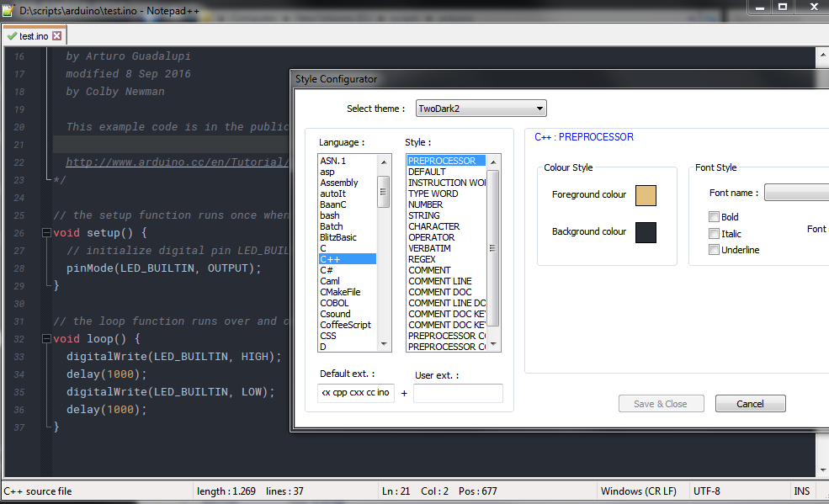Click the Windows (CR LF) status bar entry
The width and height of the screenshot is (829, 504).
coord(638,491)
